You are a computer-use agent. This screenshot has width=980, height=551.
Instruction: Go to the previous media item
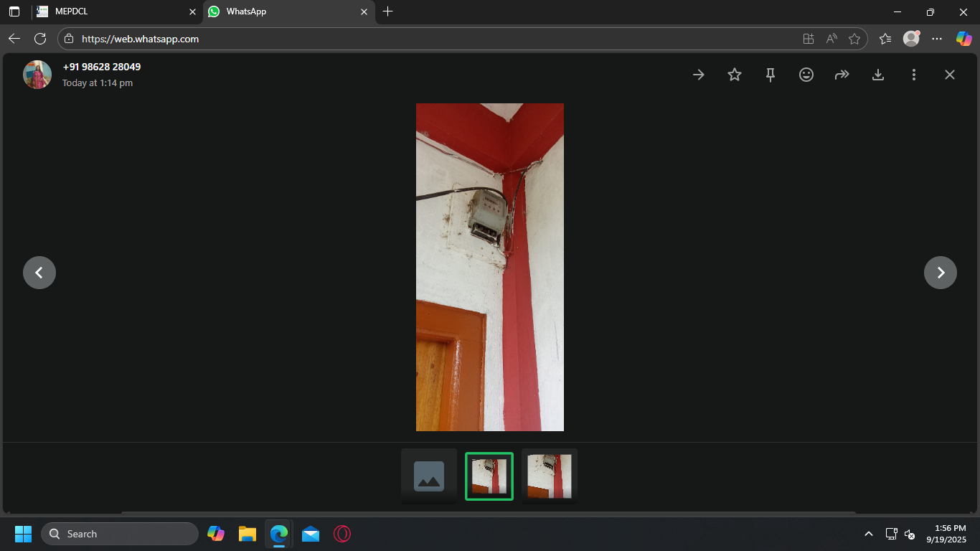39,273
